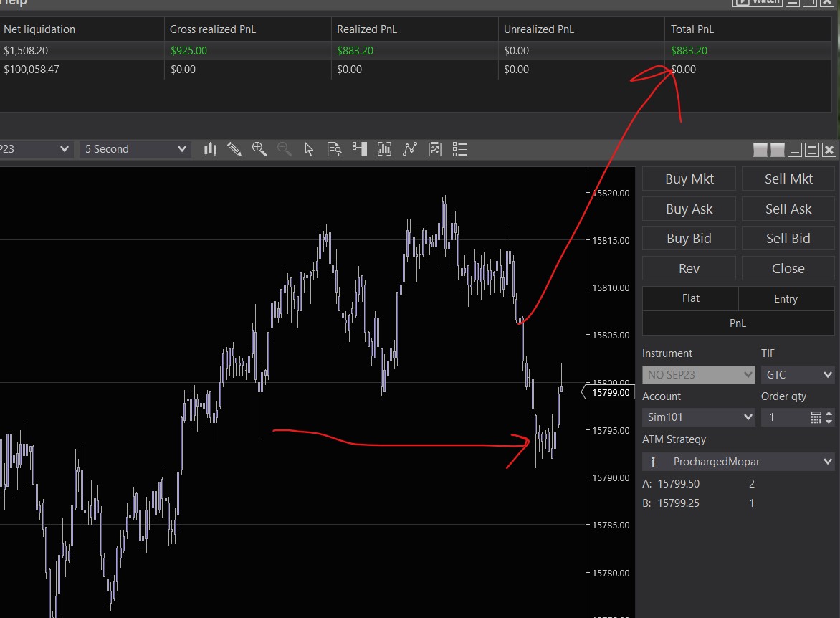This screenshot has height=618, width=840.
Task: Click the 15785.00 price axis label
Action: 611,525
